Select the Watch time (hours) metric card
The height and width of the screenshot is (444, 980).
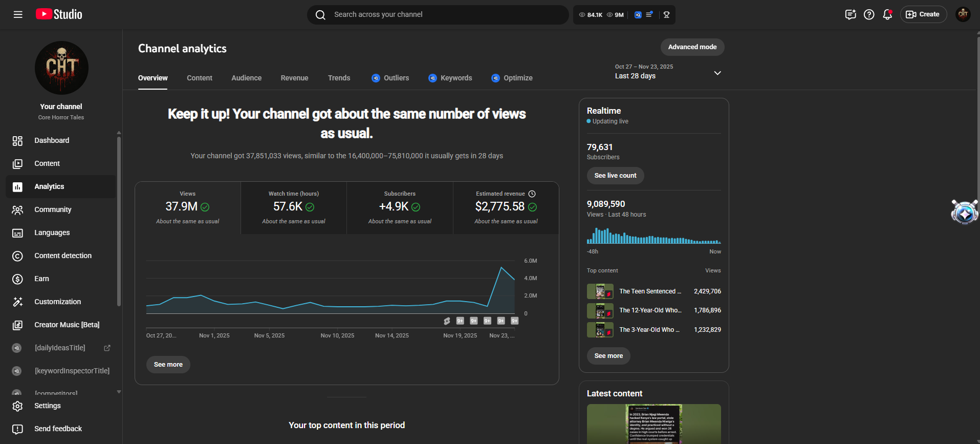[x=294, y=208]
